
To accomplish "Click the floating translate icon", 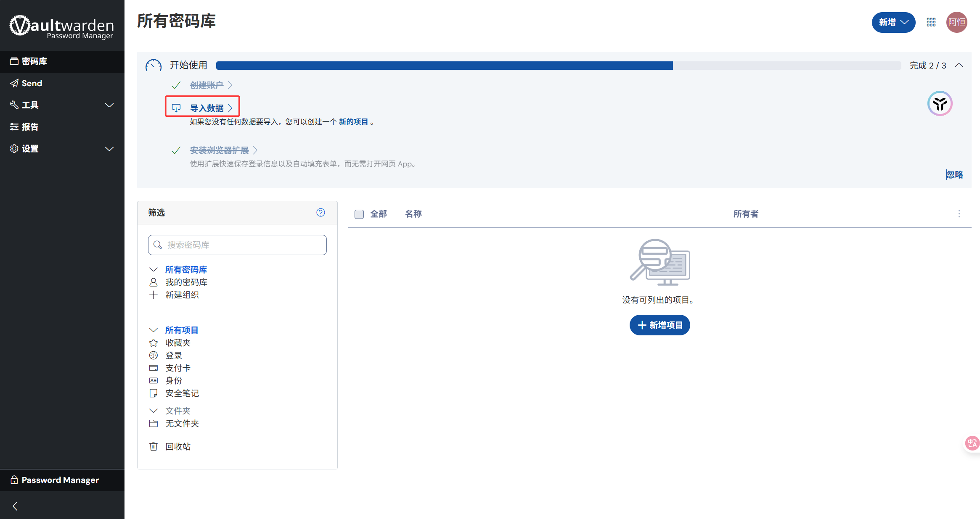I will click(x=972, y=443).
